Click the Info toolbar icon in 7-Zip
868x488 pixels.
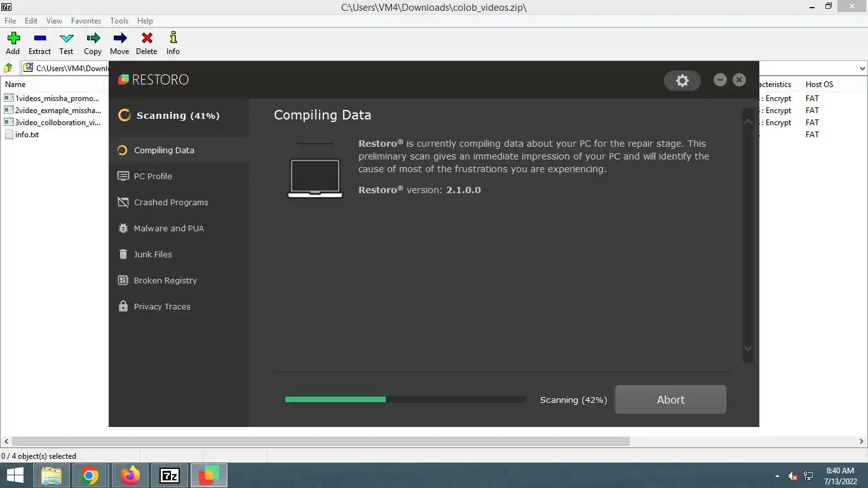pos(173,38)
